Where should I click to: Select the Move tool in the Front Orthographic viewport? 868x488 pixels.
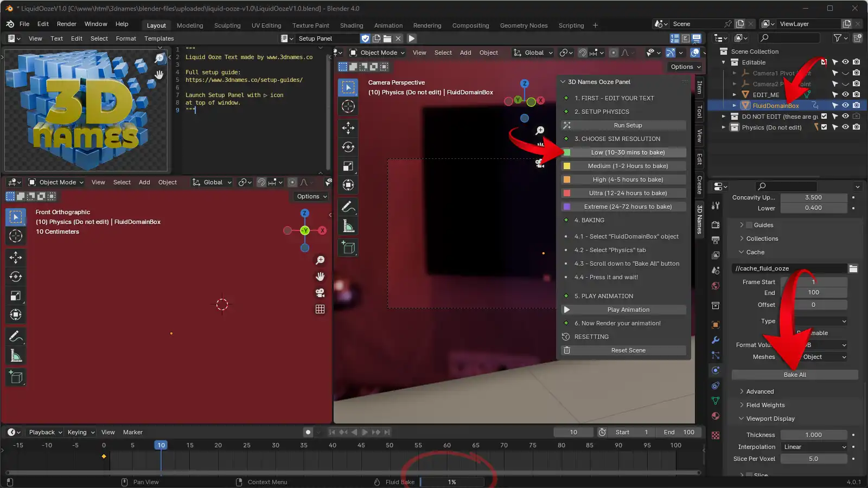[x=16, y=258]
